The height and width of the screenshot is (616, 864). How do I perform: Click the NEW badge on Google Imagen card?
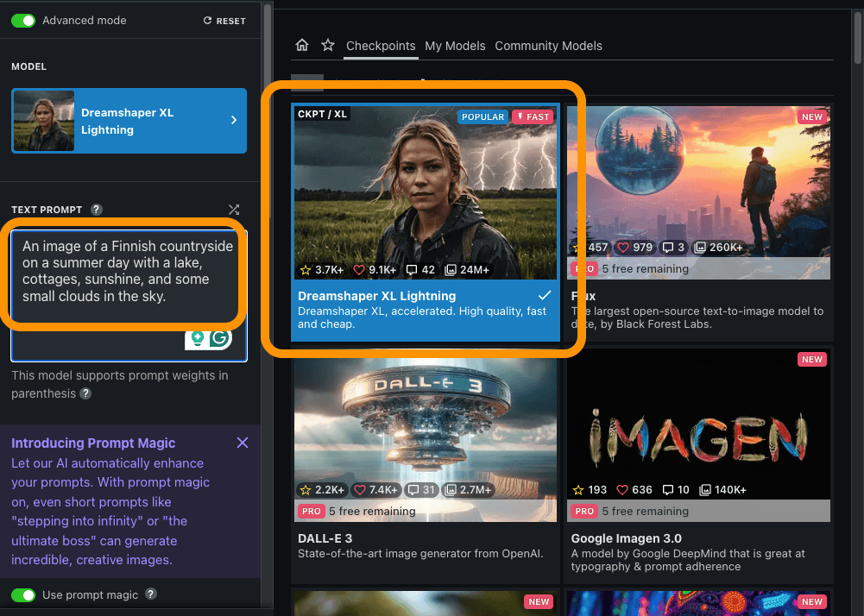(812, 359)
